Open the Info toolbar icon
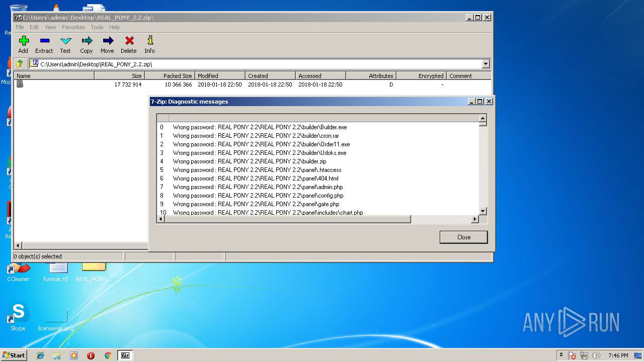644x362 pixels. pyautogui.click(x=149, y=44)
